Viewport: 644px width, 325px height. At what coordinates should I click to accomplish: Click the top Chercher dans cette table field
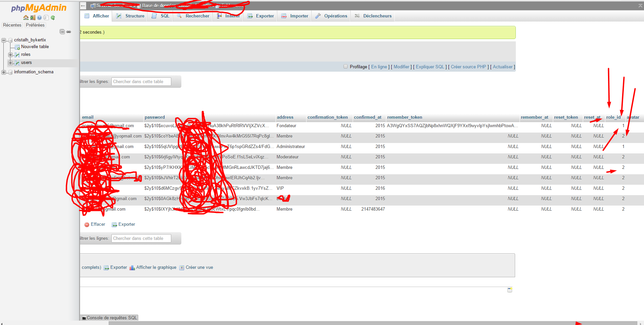tap(141, 81)
